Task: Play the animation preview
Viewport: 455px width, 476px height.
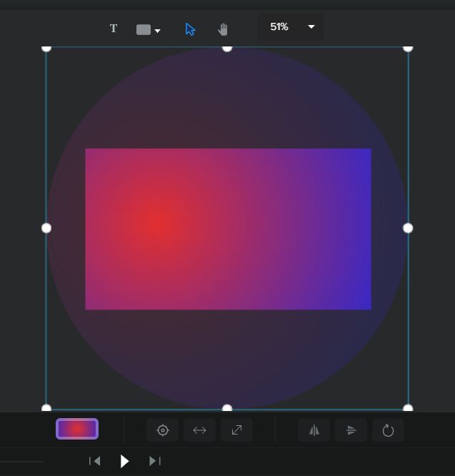Action: click(124, 461)
